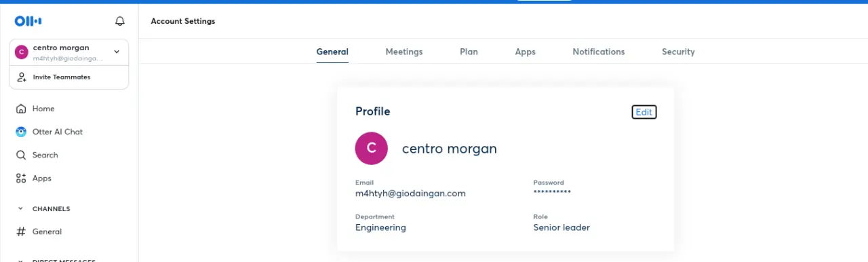Select the General channel hash icon
868x262 pixels.
click(21, 231)
